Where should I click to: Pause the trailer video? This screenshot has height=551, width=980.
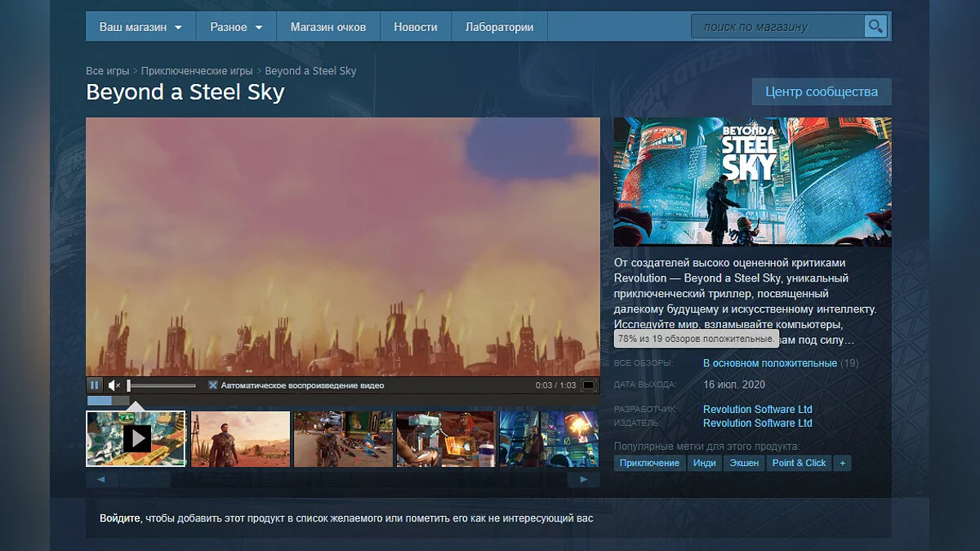tap(94, 385)
